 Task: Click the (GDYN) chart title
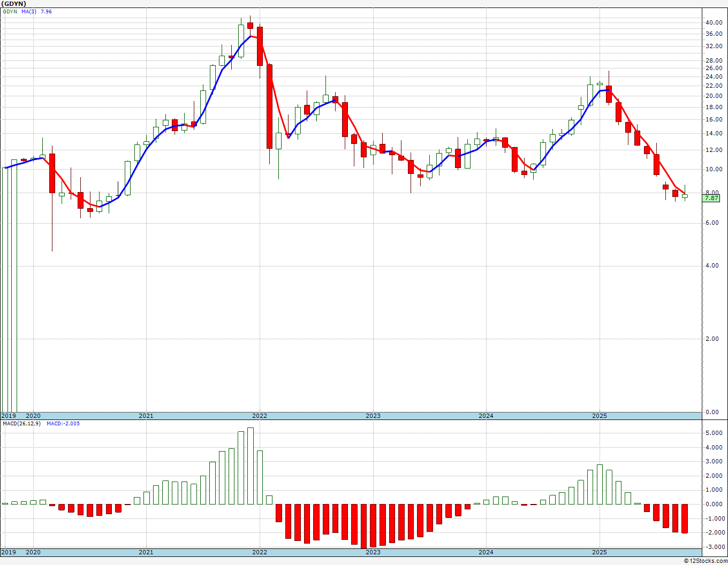[13, 4]
